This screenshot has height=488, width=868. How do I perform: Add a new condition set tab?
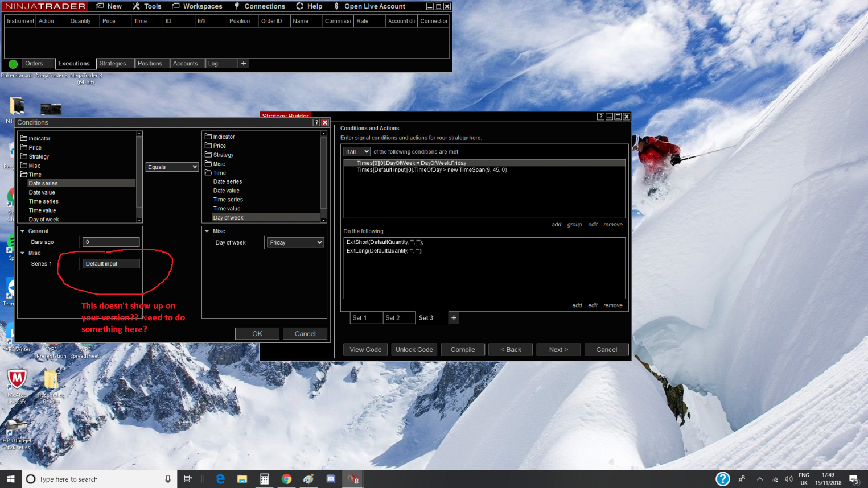454,318
